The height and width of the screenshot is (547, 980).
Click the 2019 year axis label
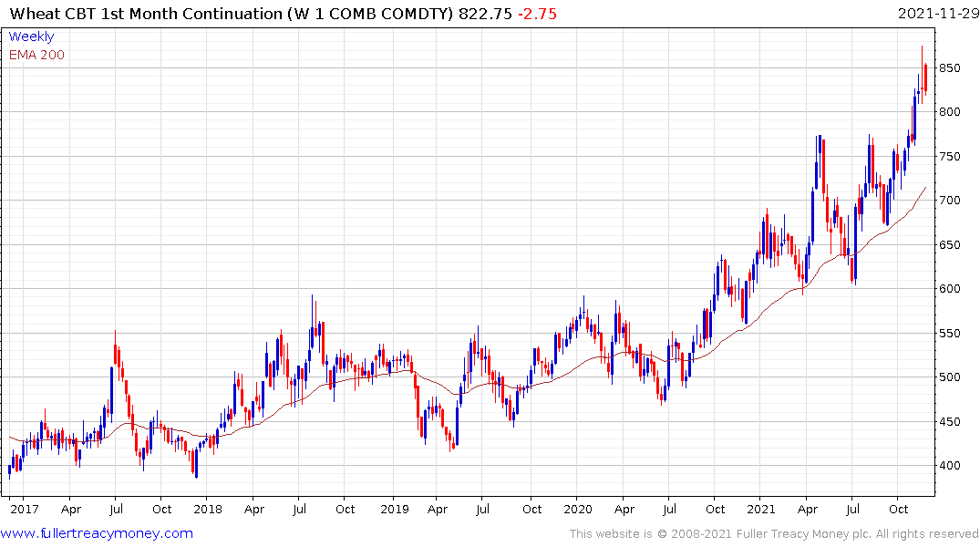click(x=395, y=509)
